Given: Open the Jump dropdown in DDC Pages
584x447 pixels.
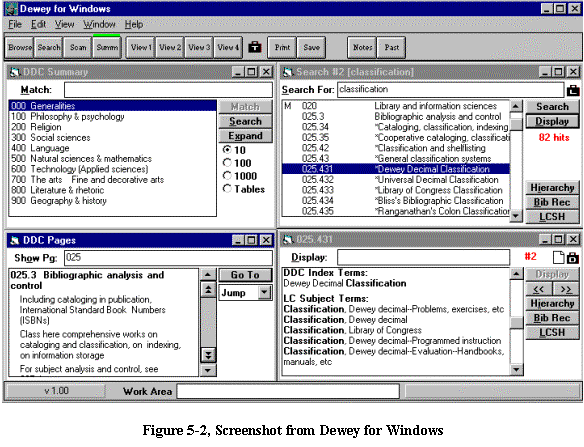Looking at the screenshot, I should (264, 292).
